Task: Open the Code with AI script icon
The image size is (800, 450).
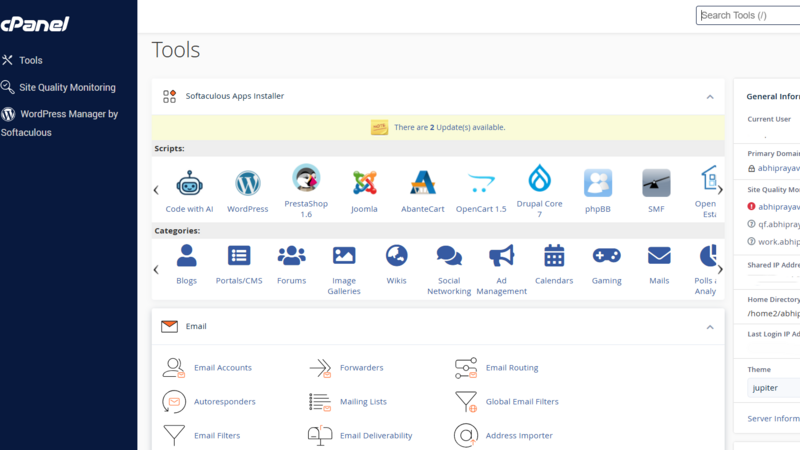Action: (189, 183)
